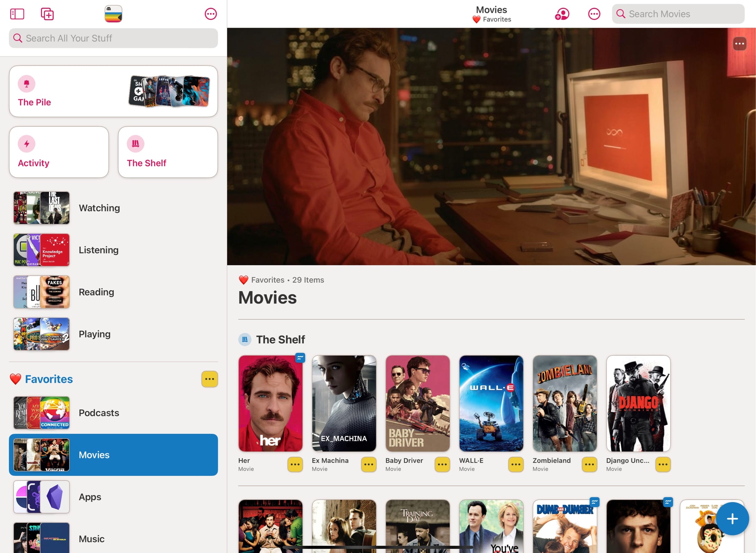Click the Activity lightning bolt icon
756x553 pixels.
pos(26,144)
